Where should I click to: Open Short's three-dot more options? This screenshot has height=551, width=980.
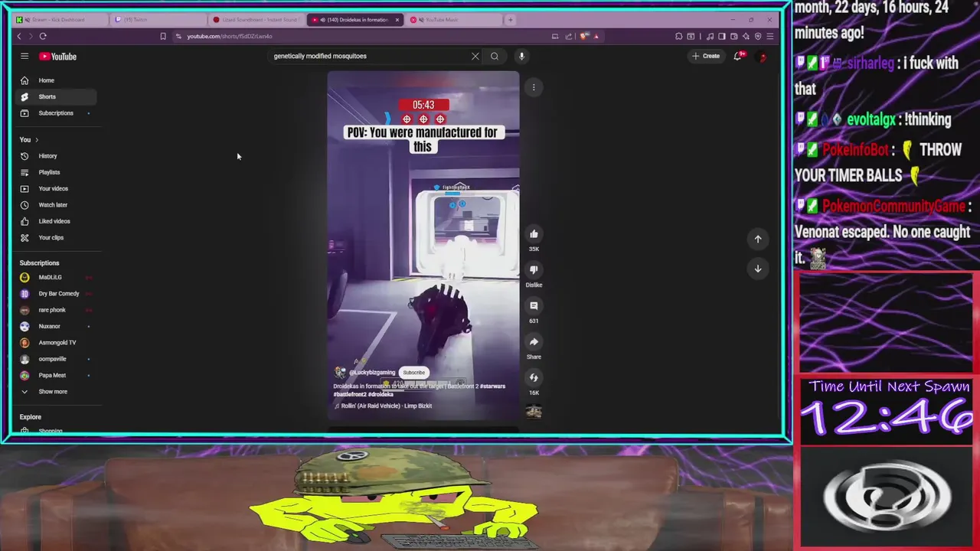tap(534, 87)
